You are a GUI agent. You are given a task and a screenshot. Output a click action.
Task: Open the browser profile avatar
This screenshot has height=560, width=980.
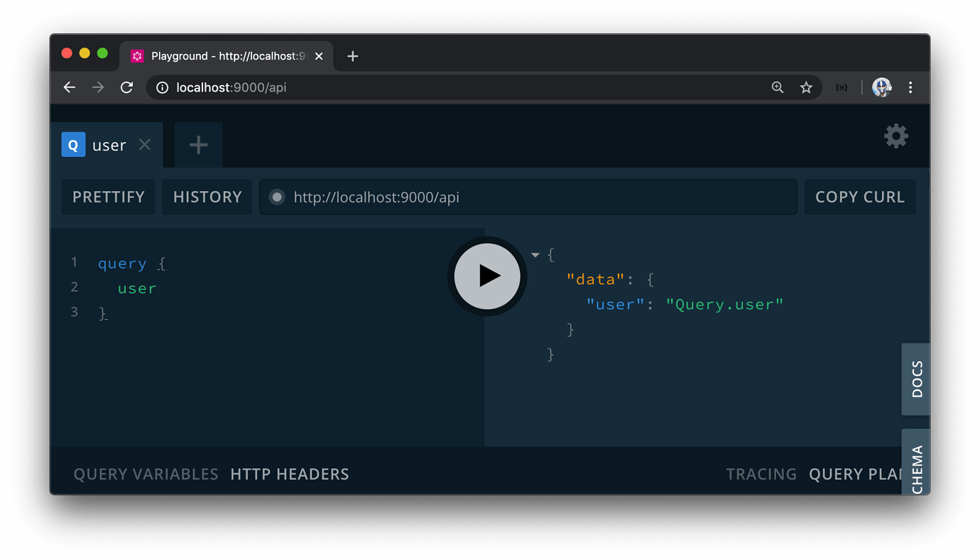click(x=881, y=87)
